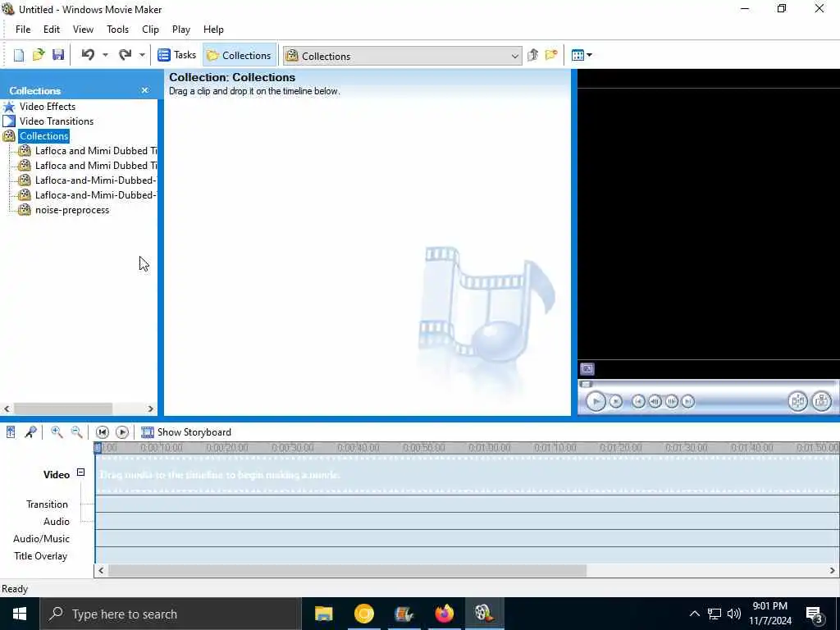Show the Tasks pane
Viewport: 840px width, 630px height.
tap(177, 55)
